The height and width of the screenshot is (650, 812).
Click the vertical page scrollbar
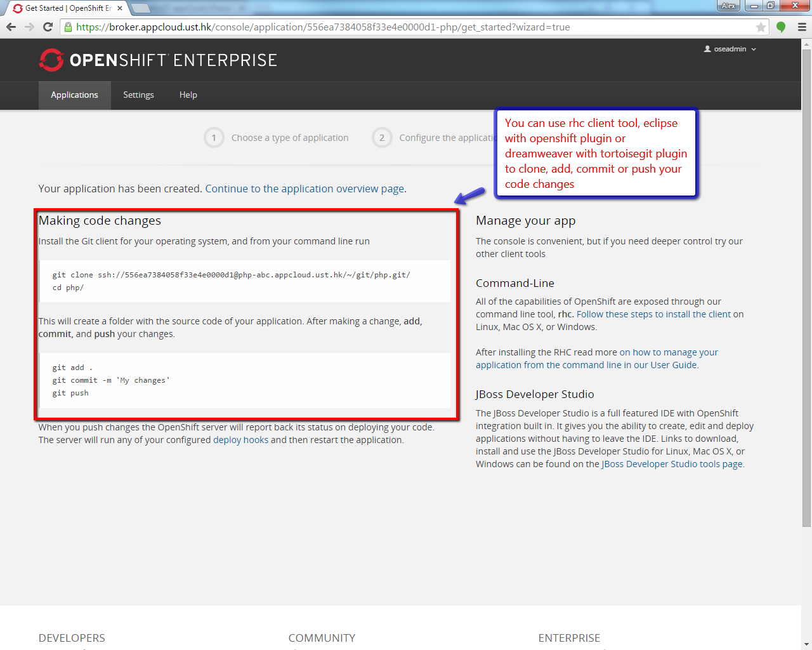point(806,286)
